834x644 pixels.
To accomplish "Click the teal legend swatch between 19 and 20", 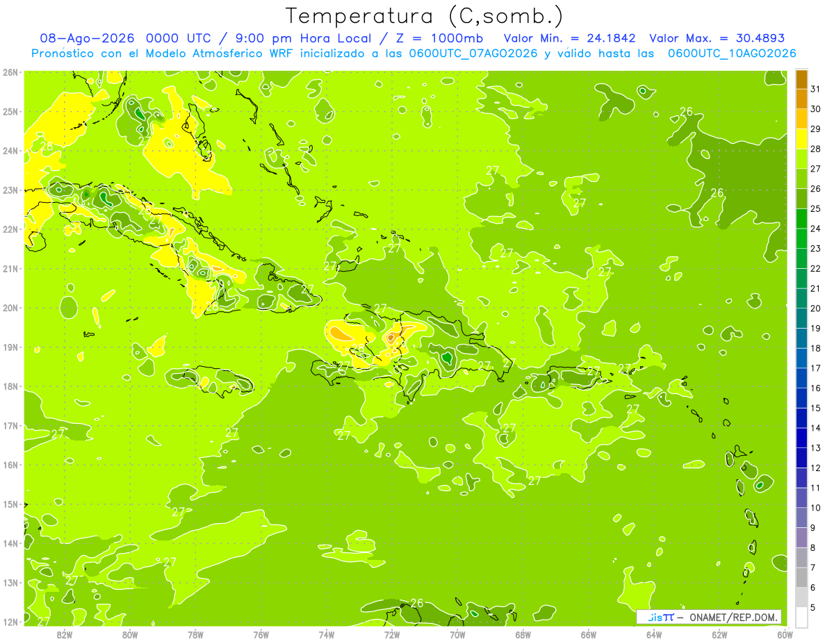I will click(x=801, y=318).
